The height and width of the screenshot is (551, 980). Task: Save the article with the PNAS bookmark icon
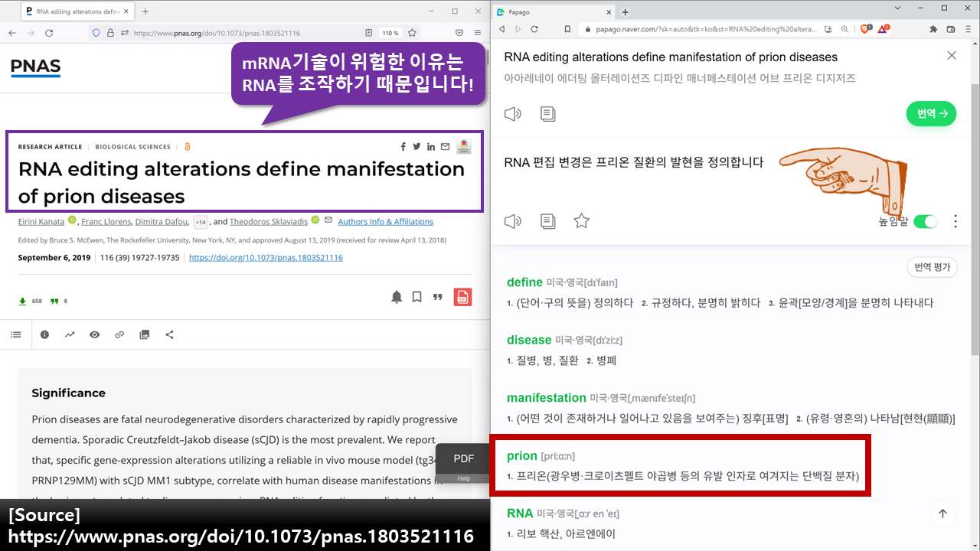click(x=416, y=297)
